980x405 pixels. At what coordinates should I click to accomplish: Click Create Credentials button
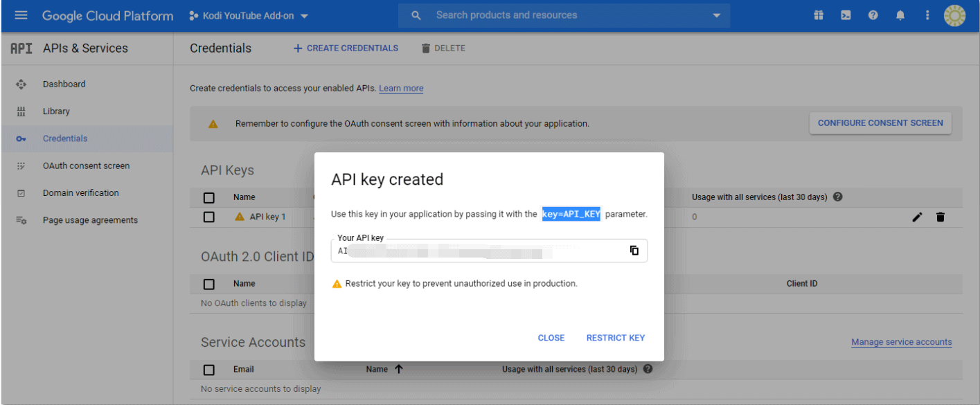(x=346, y=48)
